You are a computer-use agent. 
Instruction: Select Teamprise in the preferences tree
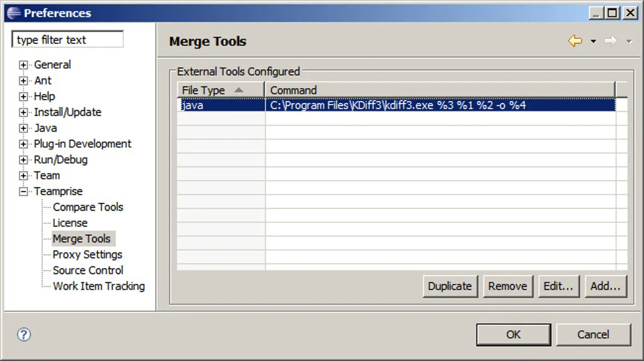click(x=58, y=191)
